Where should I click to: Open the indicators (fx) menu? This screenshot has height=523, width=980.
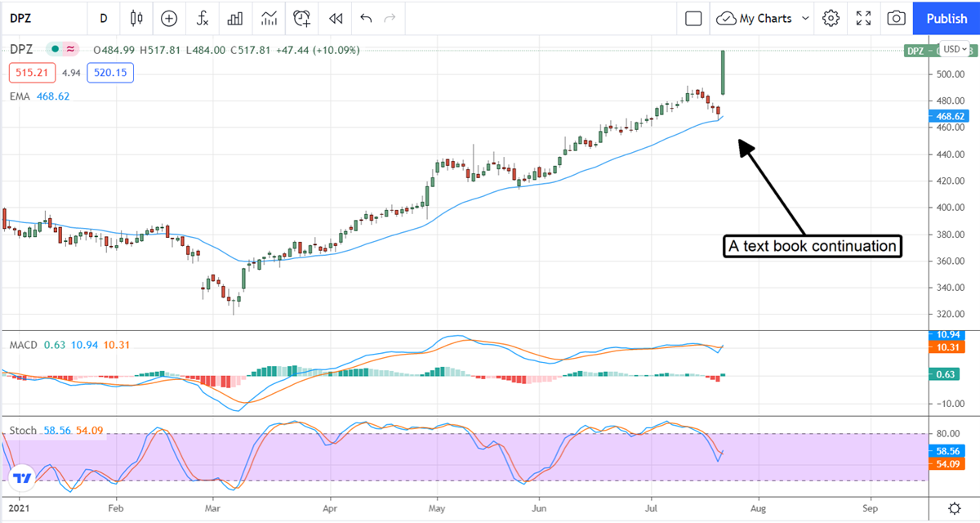203,18
